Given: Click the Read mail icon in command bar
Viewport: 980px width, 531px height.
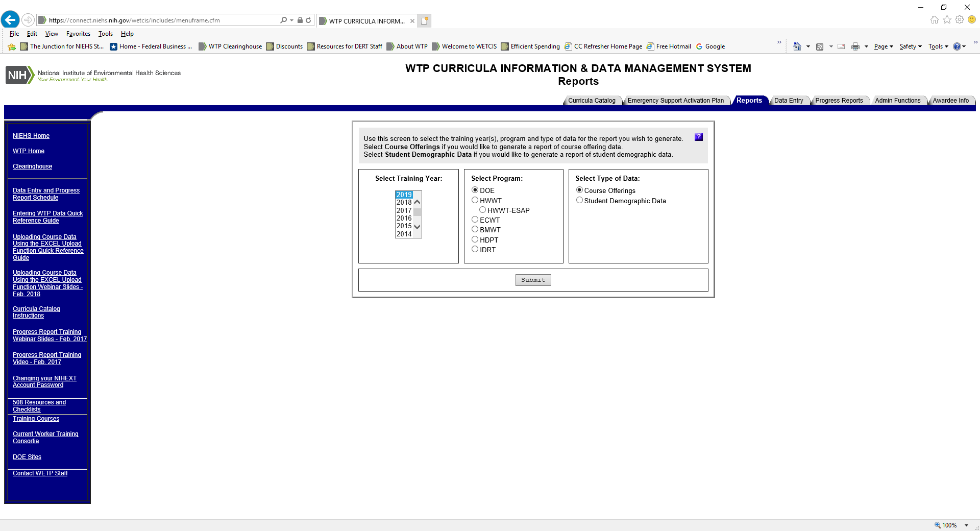Looking at the screenshot, I should 841,46.
